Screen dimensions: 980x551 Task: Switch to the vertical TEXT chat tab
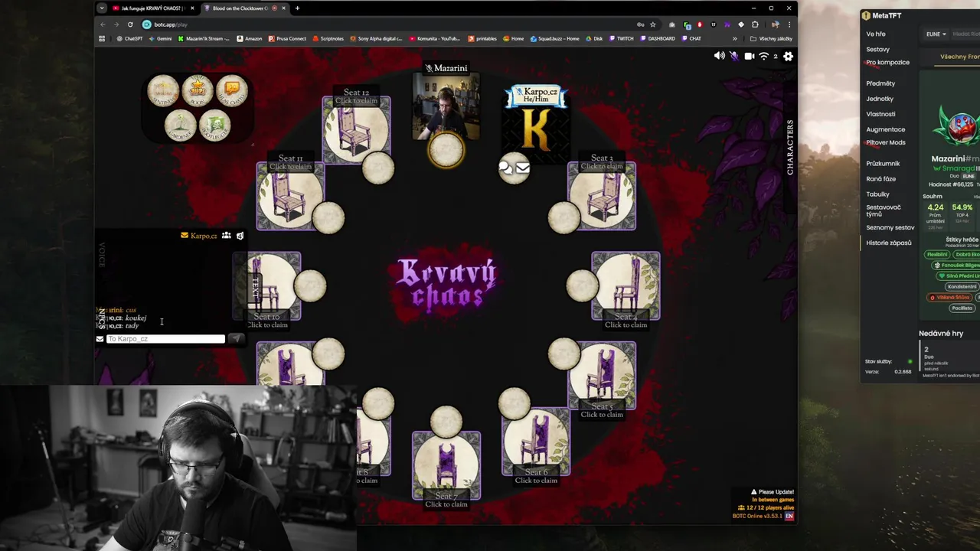coord(256,288)
